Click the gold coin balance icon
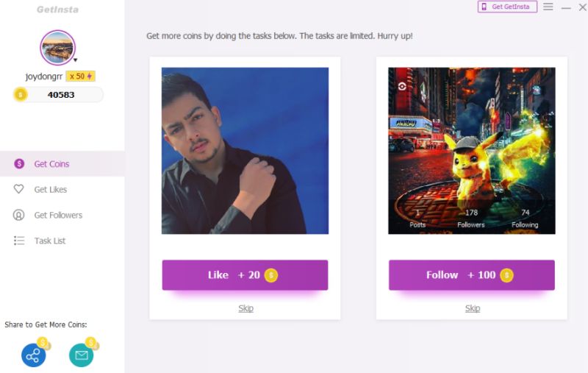588x373 pixels. [21, 95]
